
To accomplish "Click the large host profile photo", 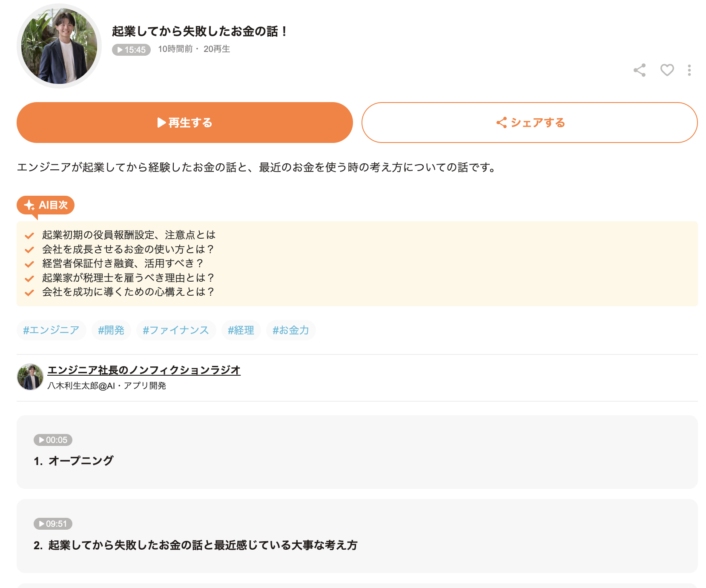I will point(59,46).
